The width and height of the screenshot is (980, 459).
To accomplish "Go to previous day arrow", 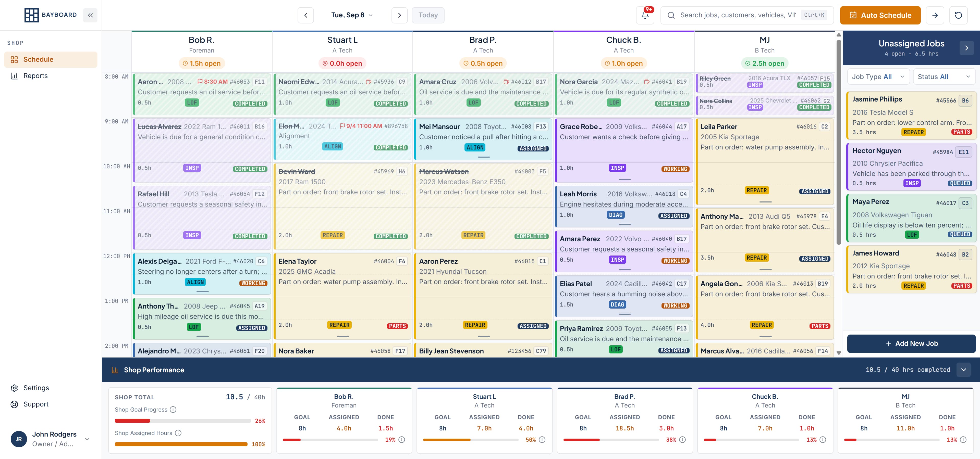I will point(305,15).
